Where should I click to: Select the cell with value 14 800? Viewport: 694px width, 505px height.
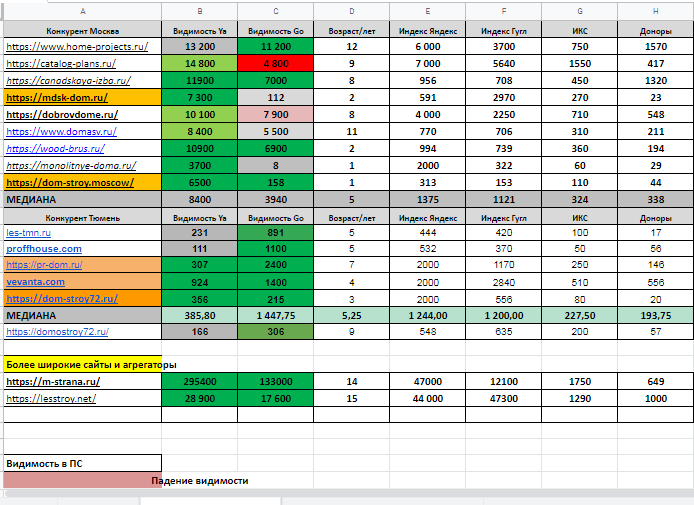[200, 63]
